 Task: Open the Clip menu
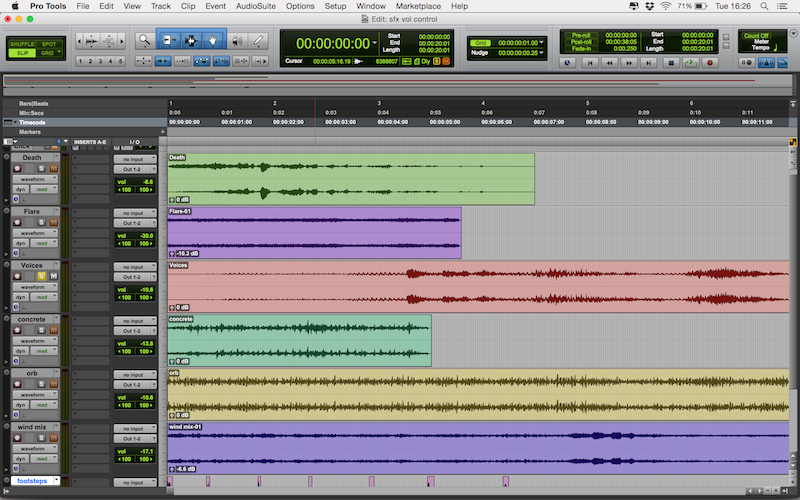[x=188, y=6]
